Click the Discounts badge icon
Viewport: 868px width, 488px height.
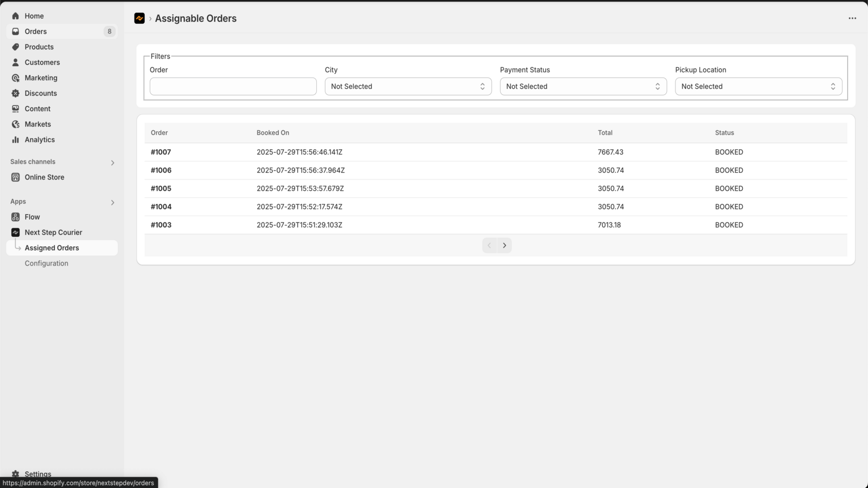click(15, 93)
